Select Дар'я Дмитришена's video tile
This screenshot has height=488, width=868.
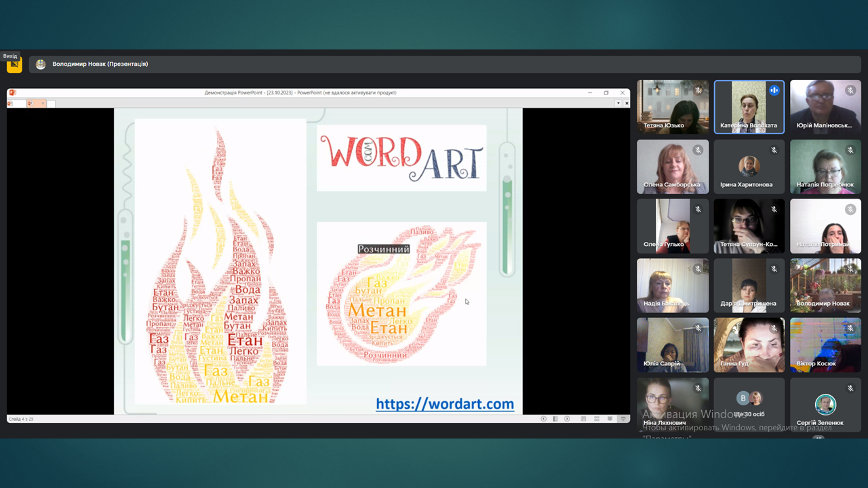pyautogui.click(x=749, y=286)
